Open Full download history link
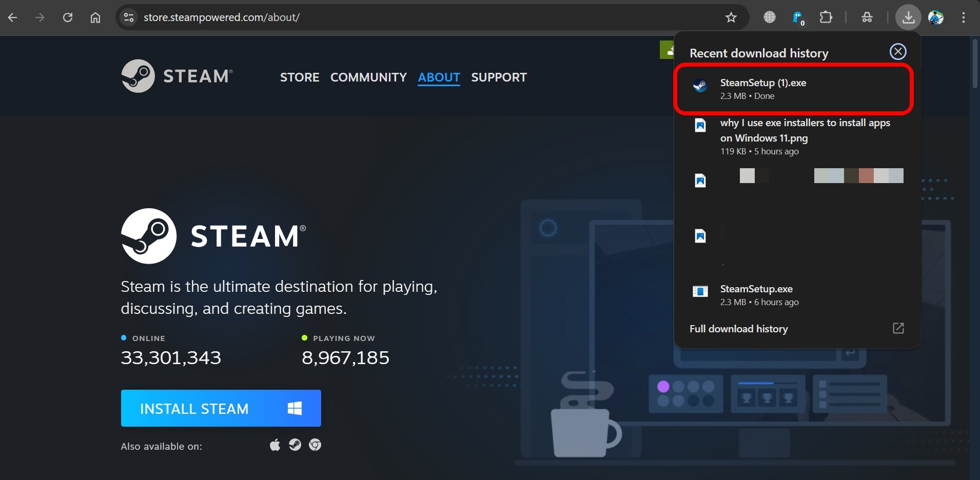The image size is (980, 480). [738, 329]
